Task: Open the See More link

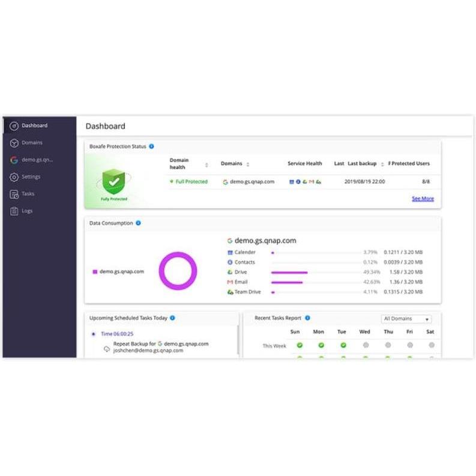Action: [x=423, y=199]
